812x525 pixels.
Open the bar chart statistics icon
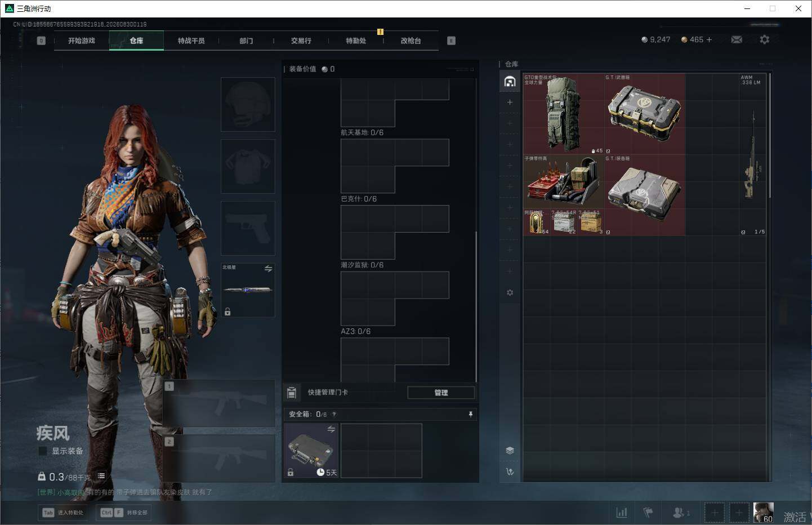[x=622, y=513]
